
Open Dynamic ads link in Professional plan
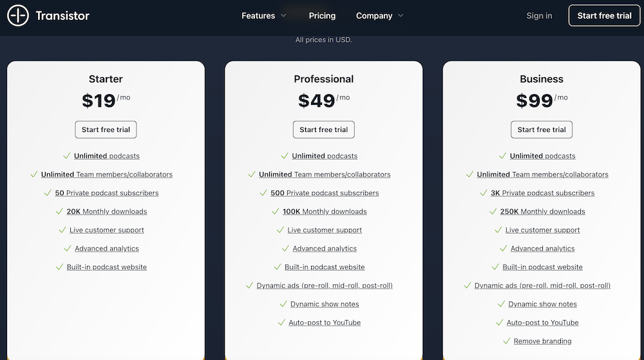point(325,285)
